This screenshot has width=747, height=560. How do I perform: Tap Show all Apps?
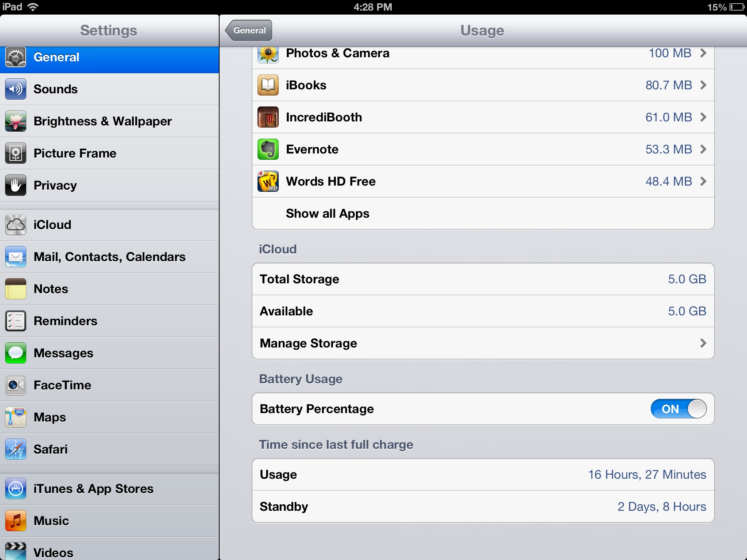[x=328, y=213]
